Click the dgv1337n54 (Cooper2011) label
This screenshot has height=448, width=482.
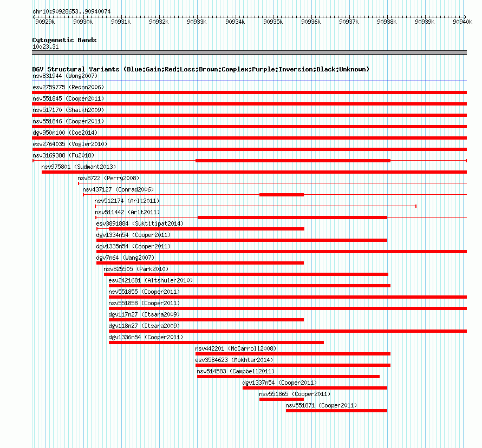[279, 383]
